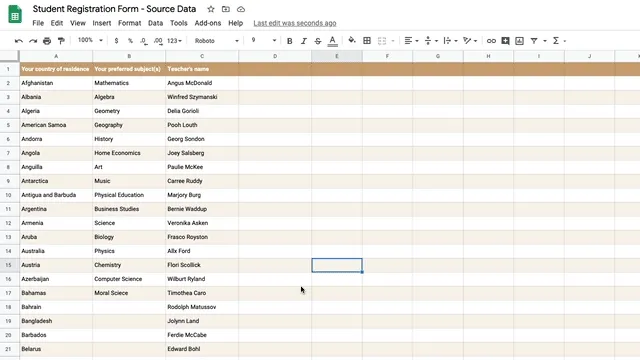640x360 pixels.
Task: Open text wrapping dropdown
Action: click(x=450, y=41)
